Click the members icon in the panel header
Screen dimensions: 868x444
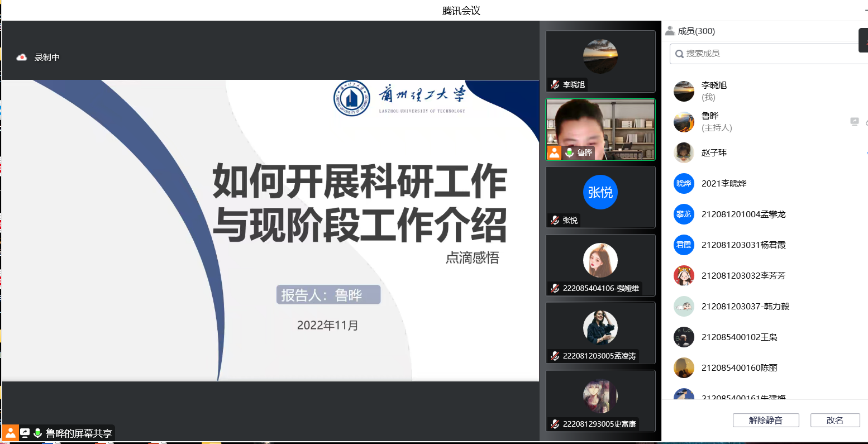click(670, 31)
